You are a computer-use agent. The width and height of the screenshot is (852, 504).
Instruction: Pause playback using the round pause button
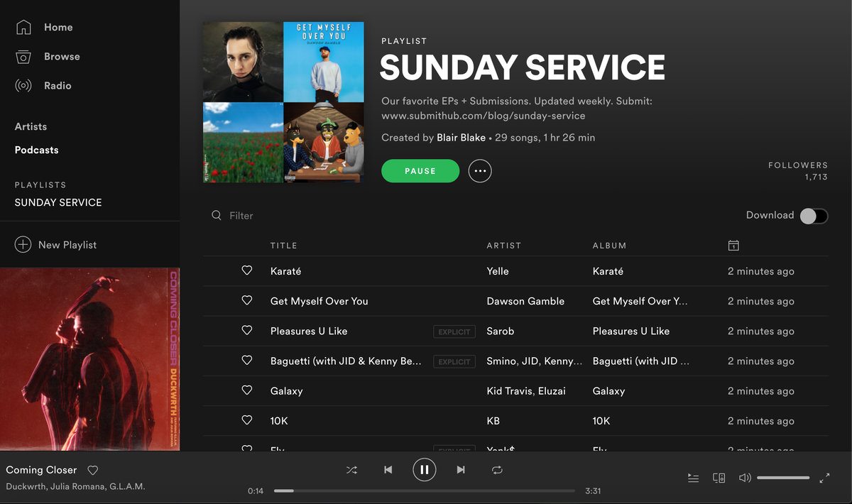pyautogui.click(x=424, y=469)
